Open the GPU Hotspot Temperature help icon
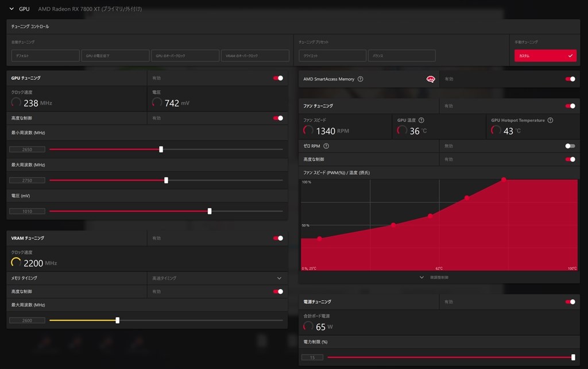This screenshot has width=588, height=369. click(x=550, y=121)
